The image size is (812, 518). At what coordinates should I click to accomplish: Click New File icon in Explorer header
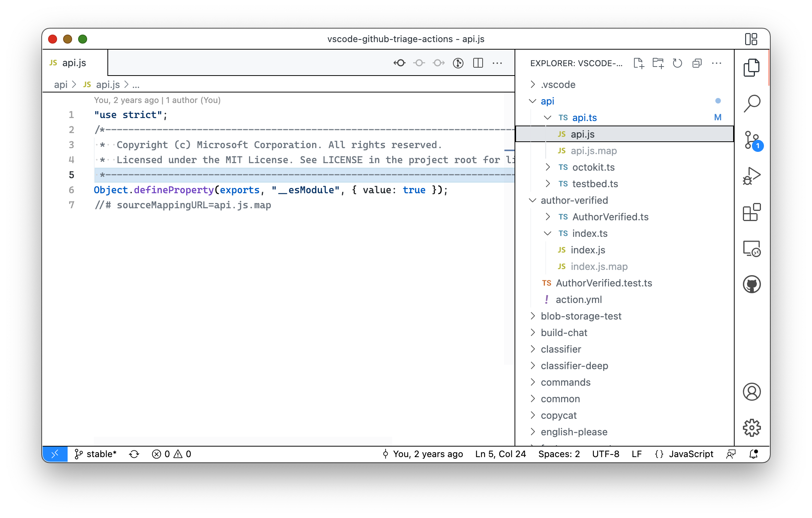click(x=638, y=63)
